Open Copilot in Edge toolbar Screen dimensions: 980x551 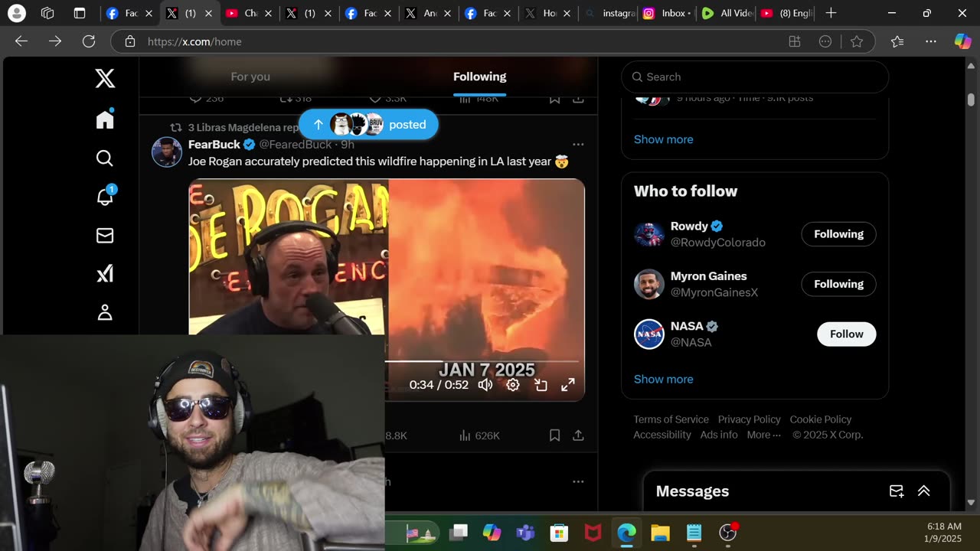tap(962, 41)
